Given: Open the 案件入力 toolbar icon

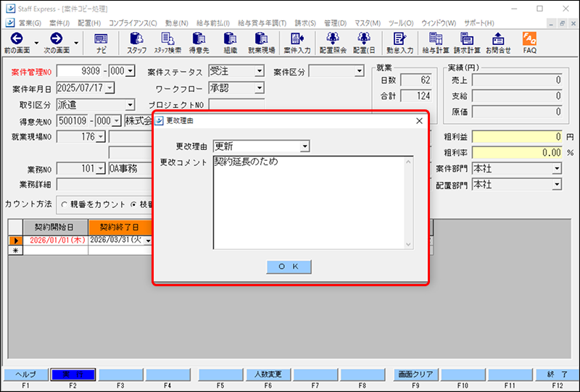Looking at the screenshot, I should point(297,38).
